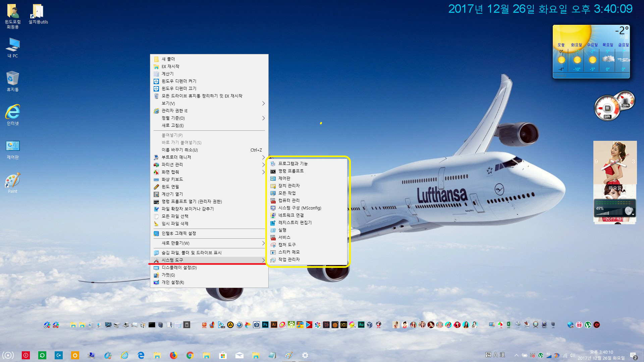
Task: Expand the 파티션 관리 submenu
Action: pos(209,165)
